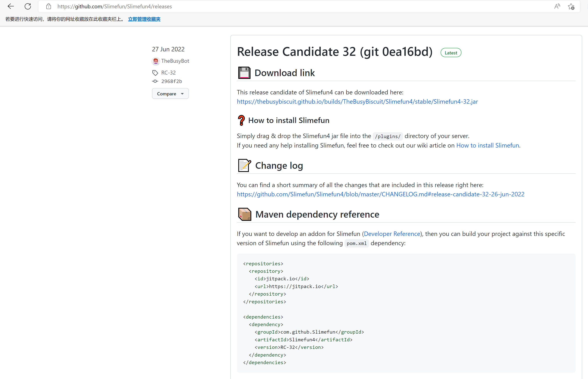This screenshot has width=588, height=379.
Task: Click TheBusyBot's avatar image
Action: click(x=156, y=61)
